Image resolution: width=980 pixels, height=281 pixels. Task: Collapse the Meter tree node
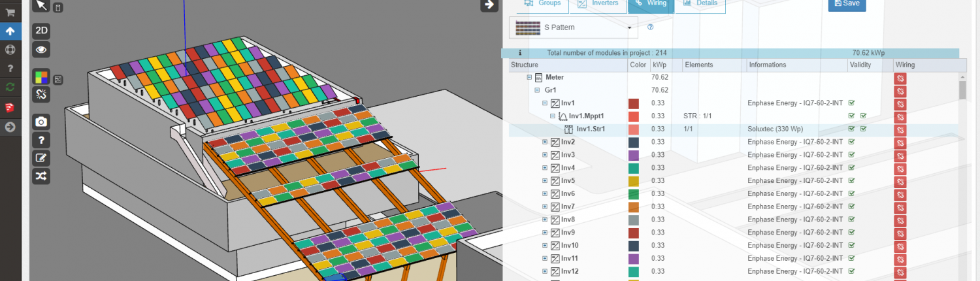click(x=529, y=77)
